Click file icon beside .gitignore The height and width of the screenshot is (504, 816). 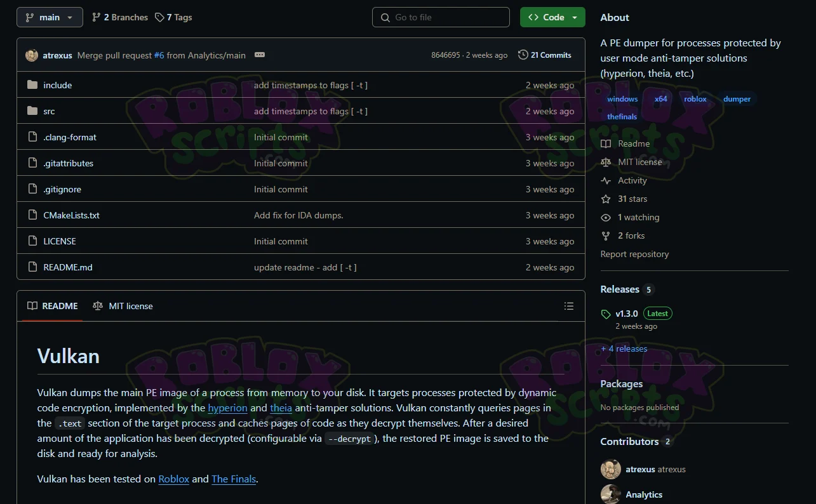32,189
